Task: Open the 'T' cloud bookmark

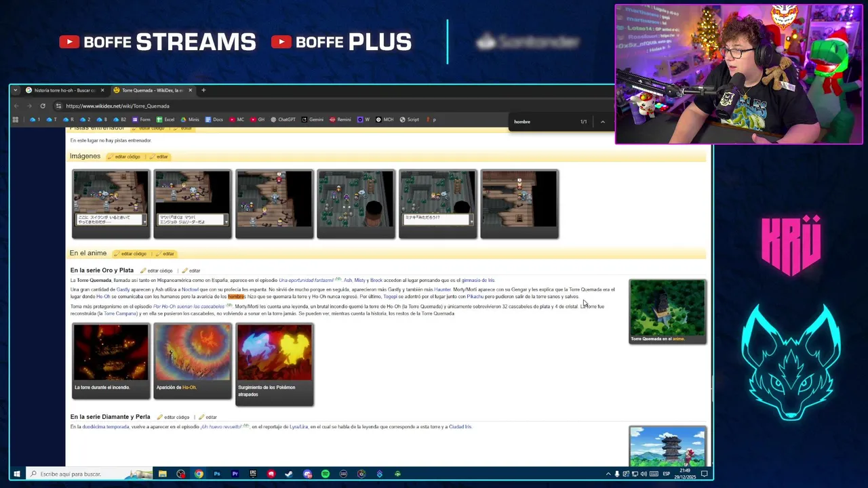Action: pyautogui.click(x=52, y=119)
